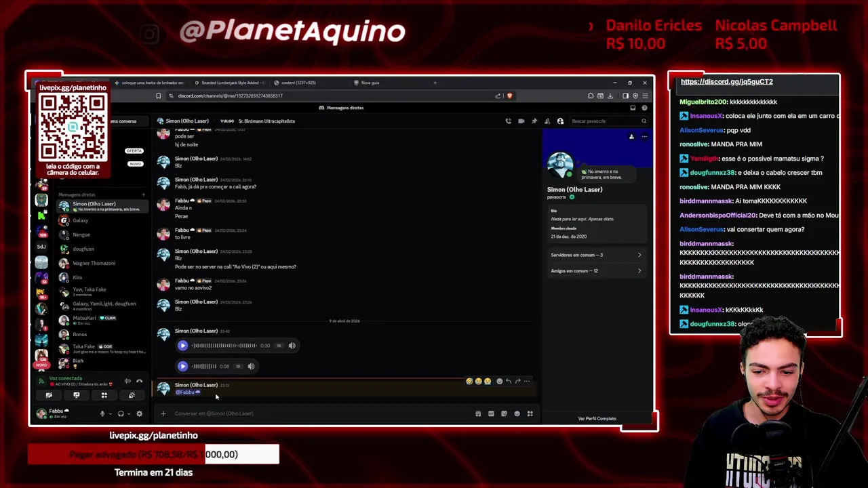
Task: Expand Amigos em comum — 12
Action: tap(597, 270)
